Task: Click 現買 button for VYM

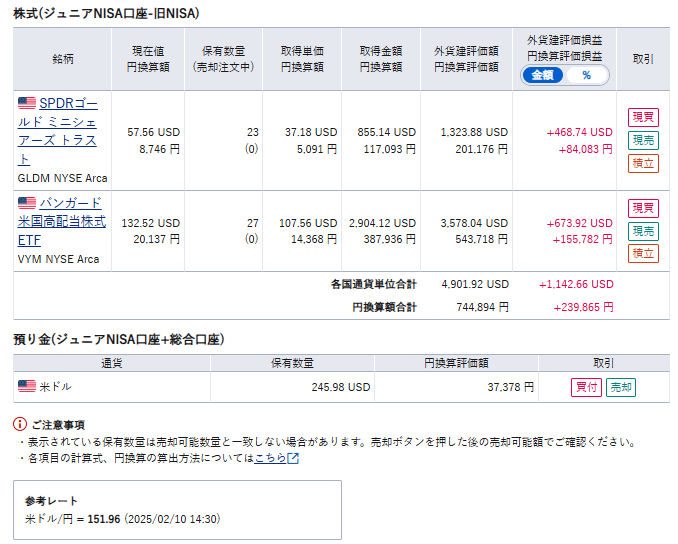Action: click(643, 208)
